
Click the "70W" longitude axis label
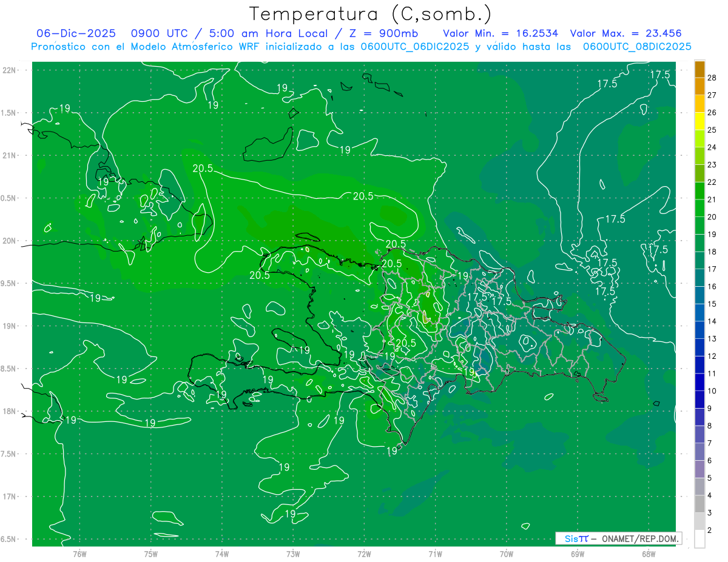(x=507, y=554)
